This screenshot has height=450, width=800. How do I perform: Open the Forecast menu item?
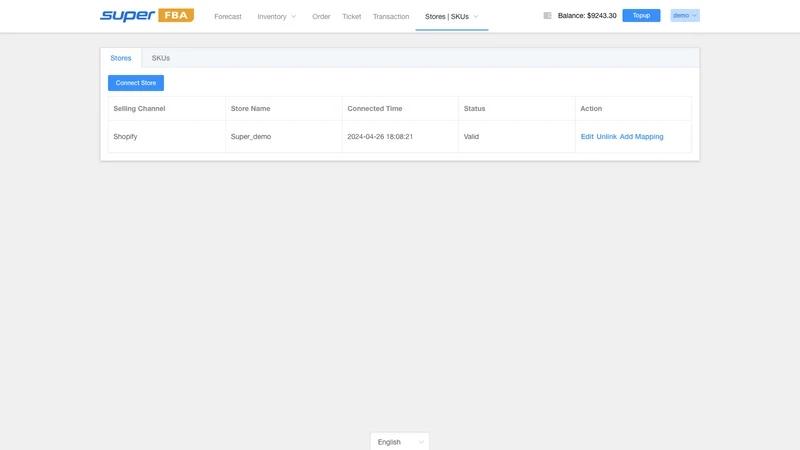(x=228, y=16)
